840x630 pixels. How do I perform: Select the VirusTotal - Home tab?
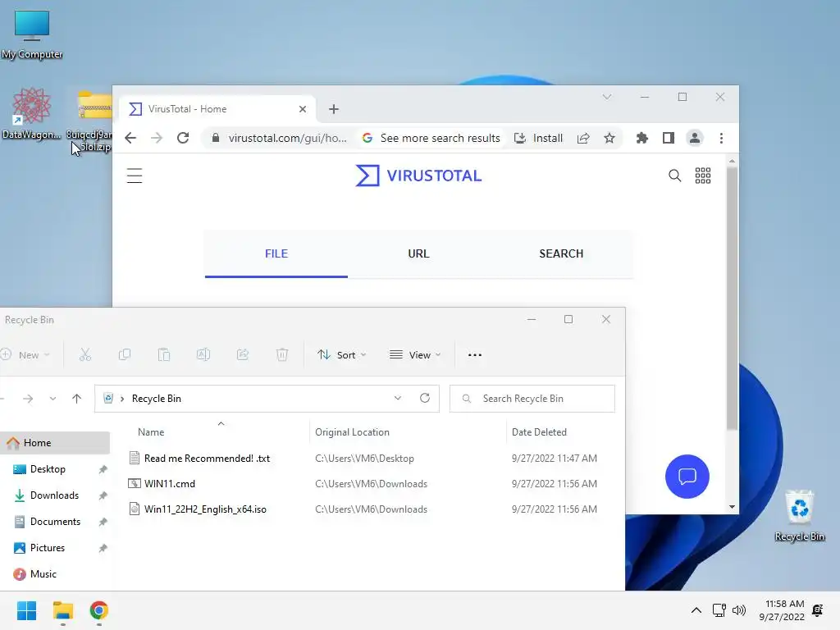click(217, 109)
